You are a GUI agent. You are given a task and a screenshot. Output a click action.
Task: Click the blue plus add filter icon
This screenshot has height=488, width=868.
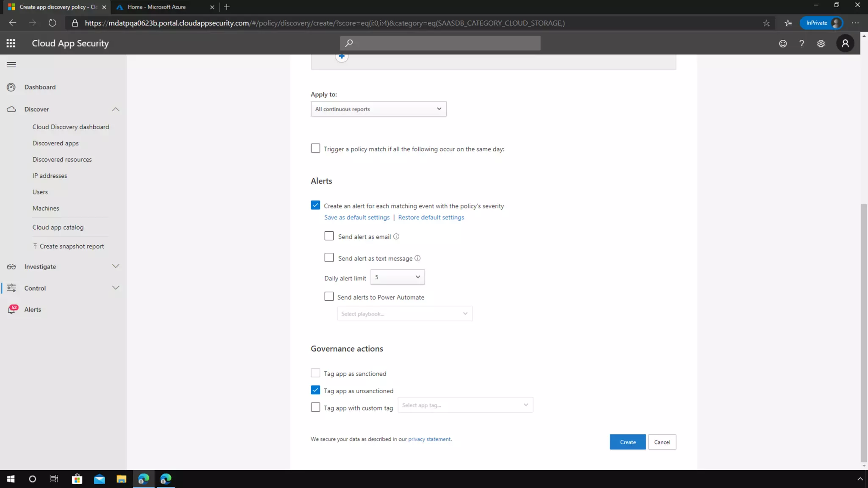tap(342, 56)
